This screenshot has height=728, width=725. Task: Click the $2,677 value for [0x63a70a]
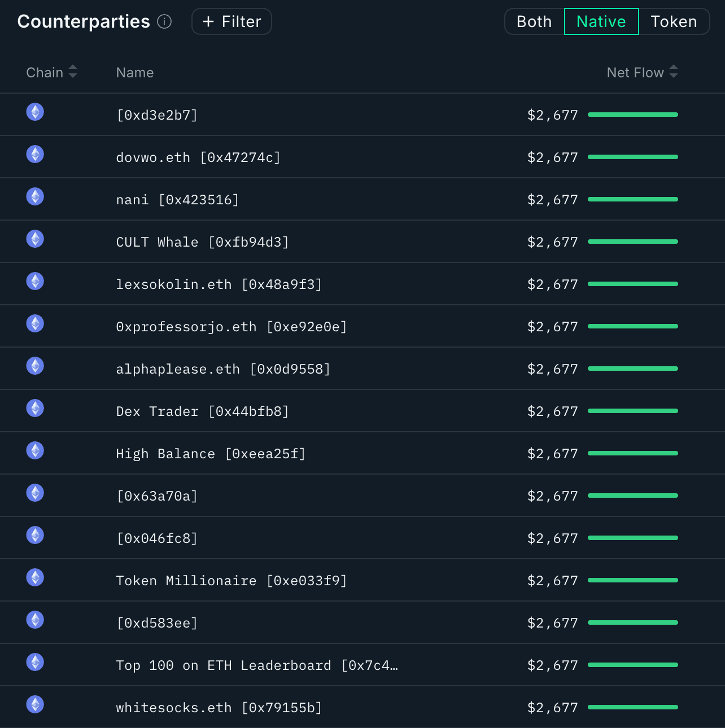(x=552, y=496)
